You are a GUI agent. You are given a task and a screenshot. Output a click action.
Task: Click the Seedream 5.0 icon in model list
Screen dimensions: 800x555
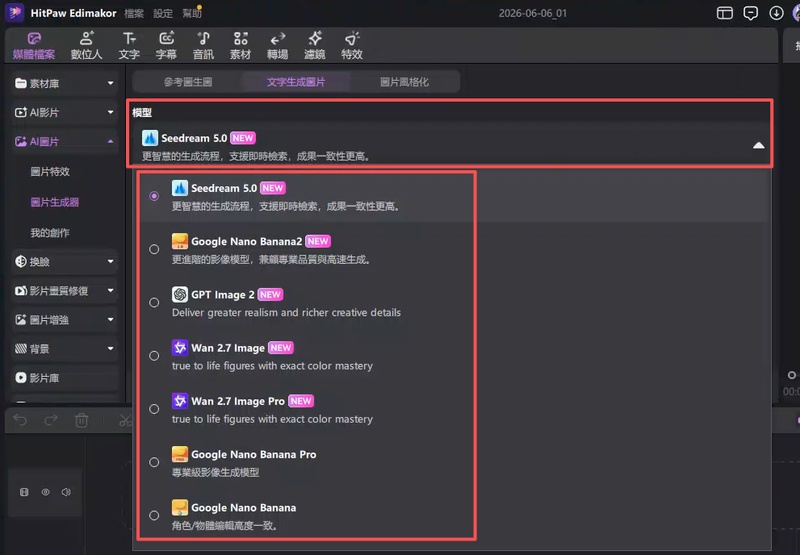click(180, 188)
